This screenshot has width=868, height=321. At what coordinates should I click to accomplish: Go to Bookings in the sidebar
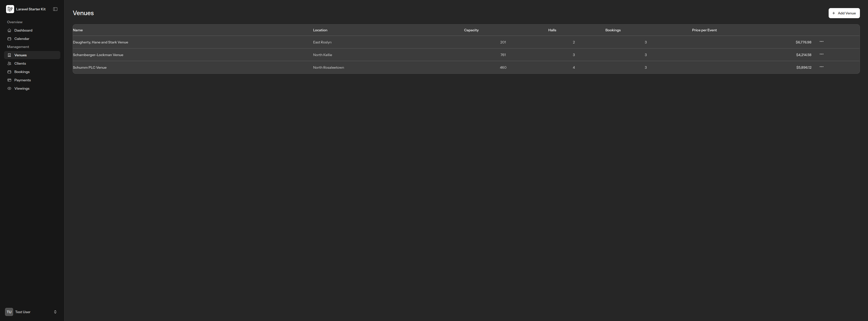click(21, 72)
